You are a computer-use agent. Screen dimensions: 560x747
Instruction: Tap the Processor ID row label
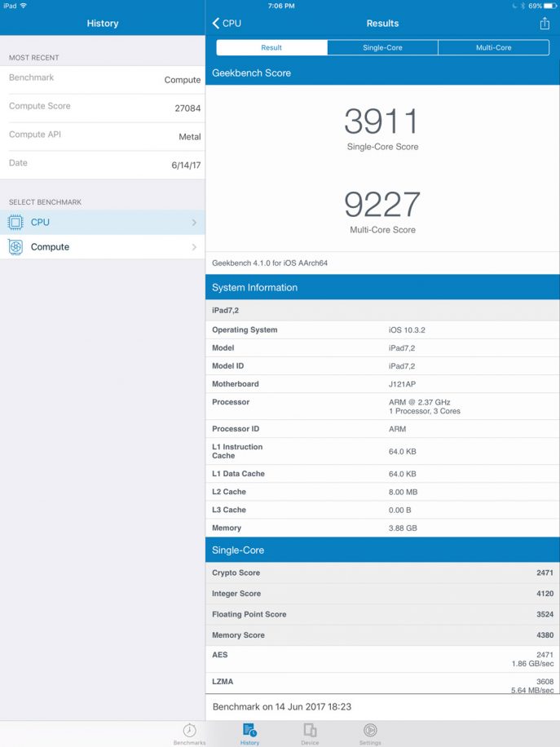(x=236, y=429)
